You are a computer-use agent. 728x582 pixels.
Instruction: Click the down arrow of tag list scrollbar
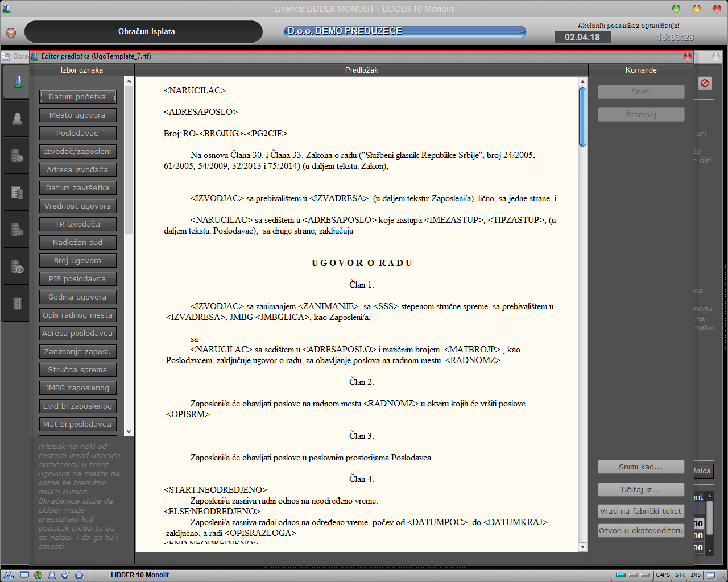[x=129, y=431]
